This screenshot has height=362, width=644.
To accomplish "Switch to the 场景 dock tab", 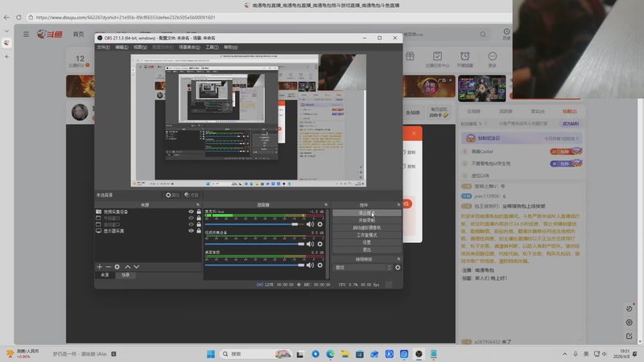I will tap(126, 275).
